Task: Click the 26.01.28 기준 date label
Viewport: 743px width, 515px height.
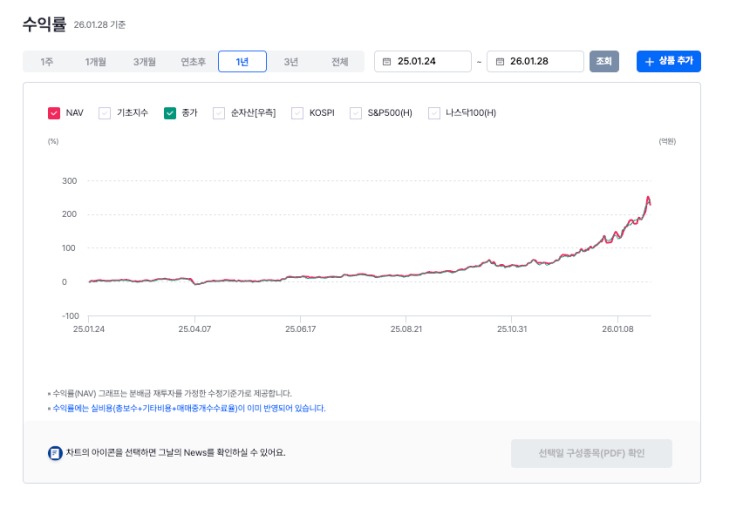Action: 100,25
